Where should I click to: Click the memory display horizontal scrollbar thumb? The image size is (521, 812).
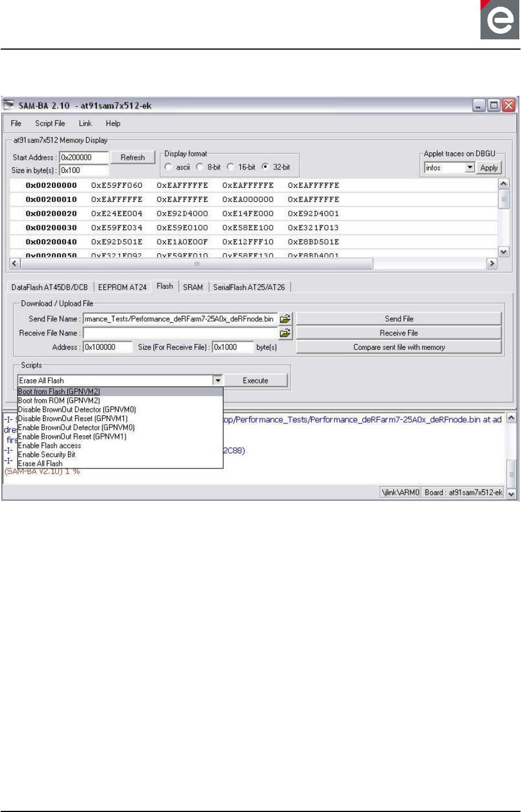[x=197, y=264]
